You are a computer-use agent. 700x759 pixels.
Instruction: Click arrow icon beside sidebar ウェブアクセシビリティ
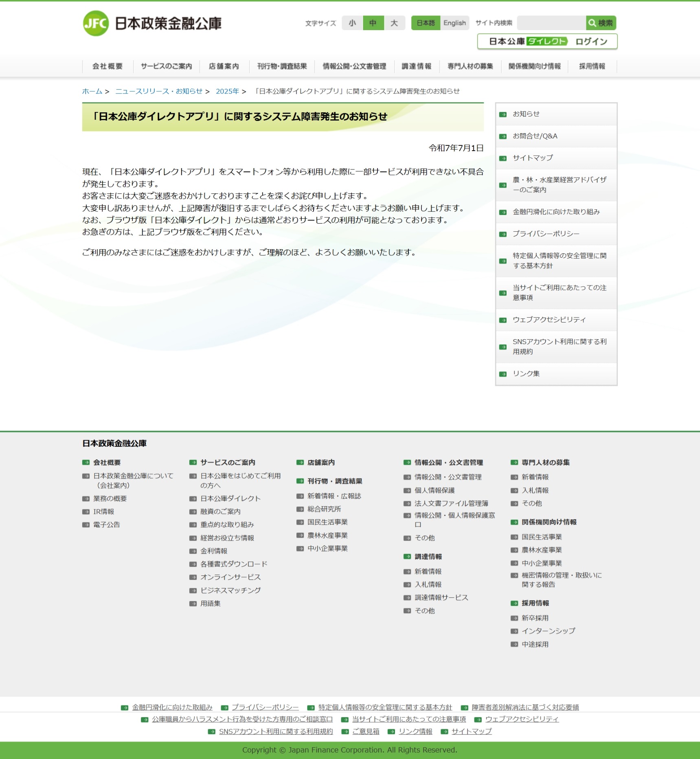(x=503, y=320)
